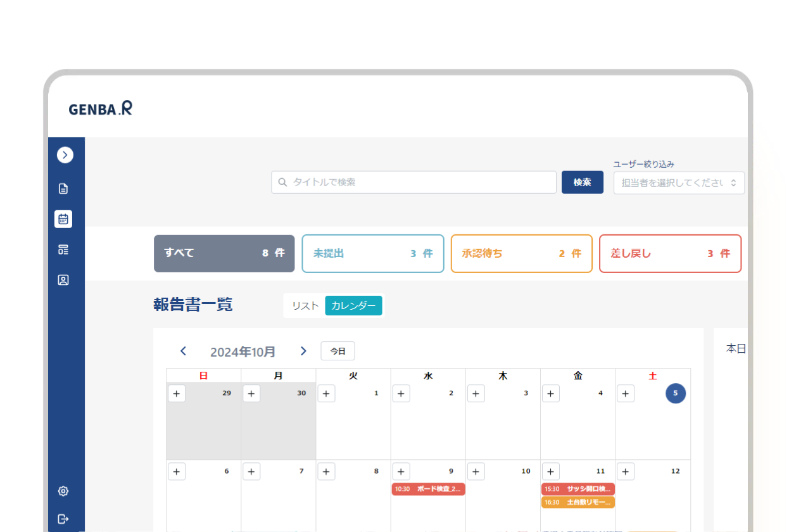Open the 担当者 user filter dropdown
This screenshot has height=532, width=808.
(x=678, y=182)
